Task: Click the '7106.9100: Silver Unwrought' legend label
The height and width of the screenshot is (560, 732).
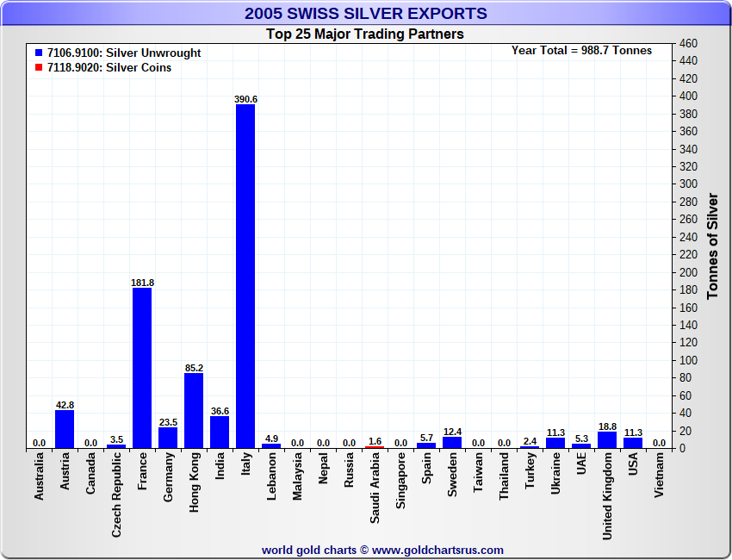Action: pos(124,53)
